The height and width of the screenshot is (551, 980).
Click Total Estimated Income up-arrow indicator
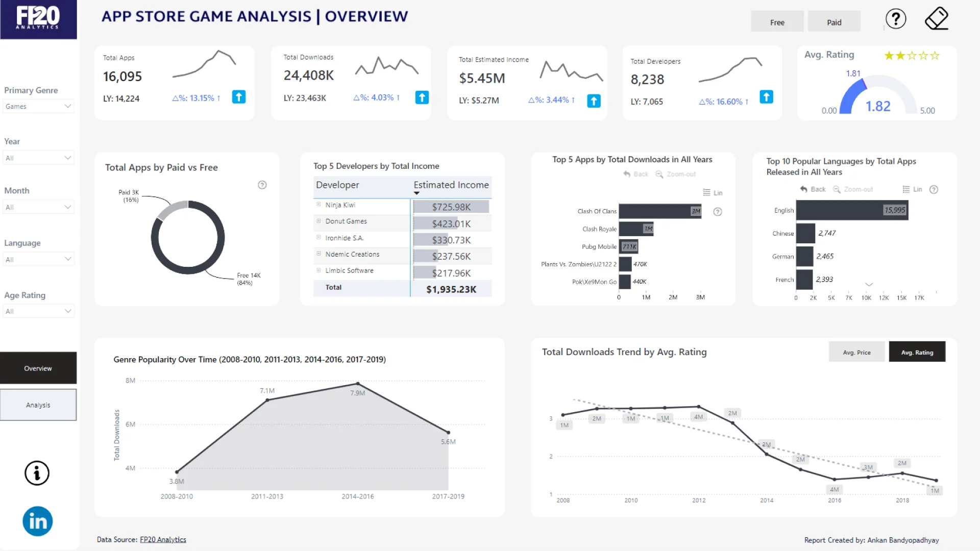[594, 101]
